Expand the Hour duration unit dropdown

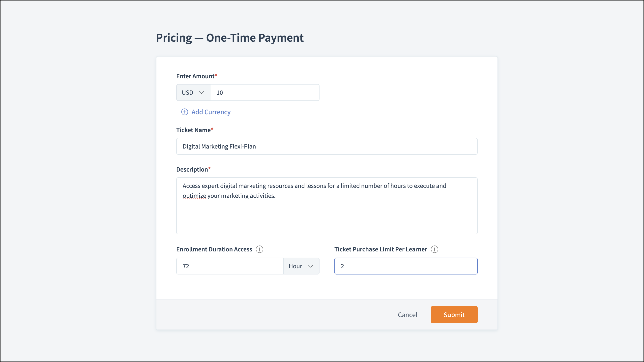coord(301,266)
